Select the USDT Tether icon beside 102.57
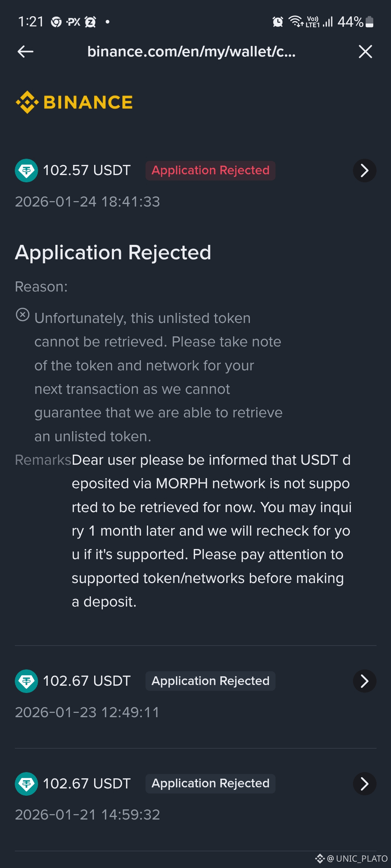This screenshot has width=391, height=868. pyautogui.click(x=26, y=170)
